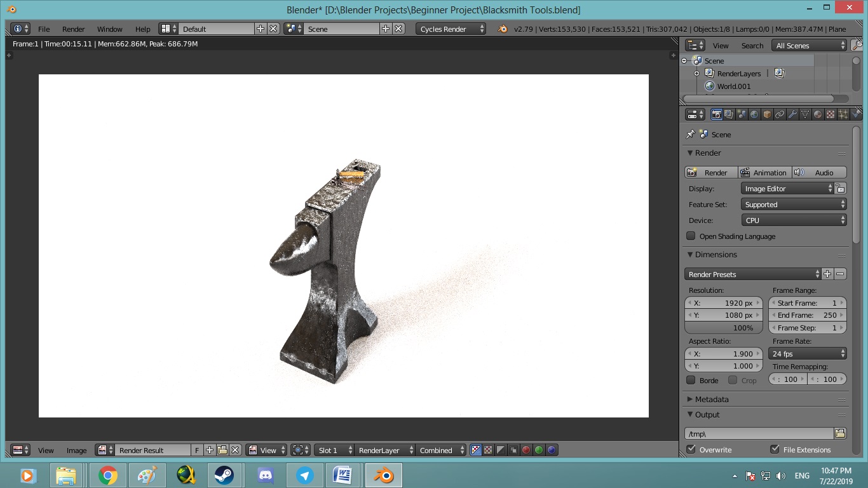
Task: Open the Render menu in the top bar
Action: pos(74,29)
